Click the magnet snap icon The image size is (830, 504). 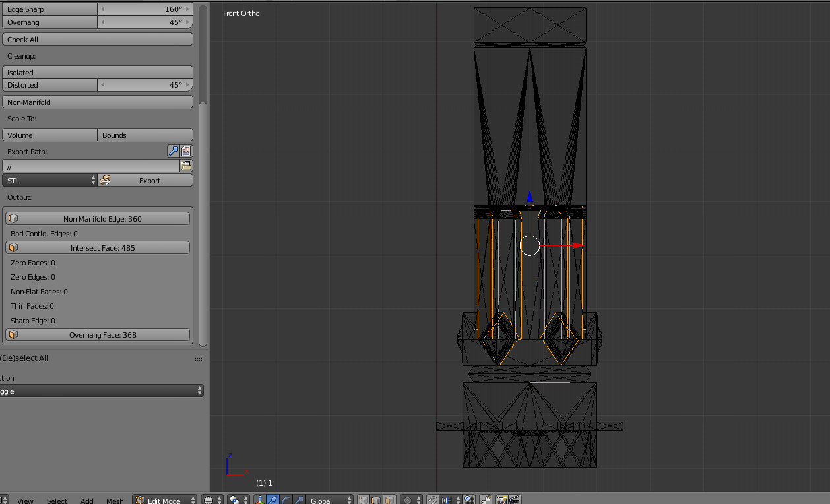(x=433, y=501)
